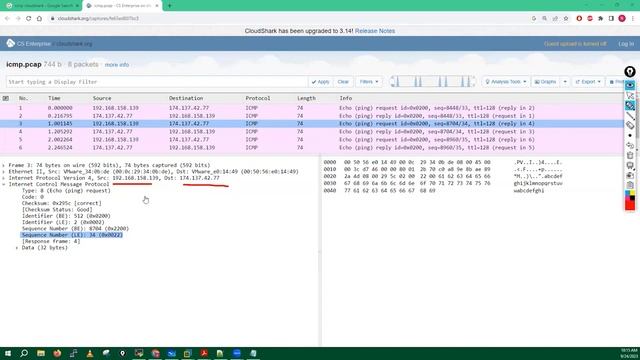Click the browser back arrow

pyautogui.click(x=7, y=18)
